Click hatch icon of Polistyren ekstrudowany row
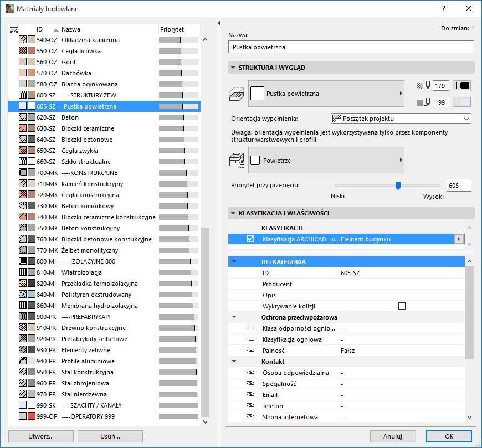Screen dimensions: 482x448 (23, 294)
